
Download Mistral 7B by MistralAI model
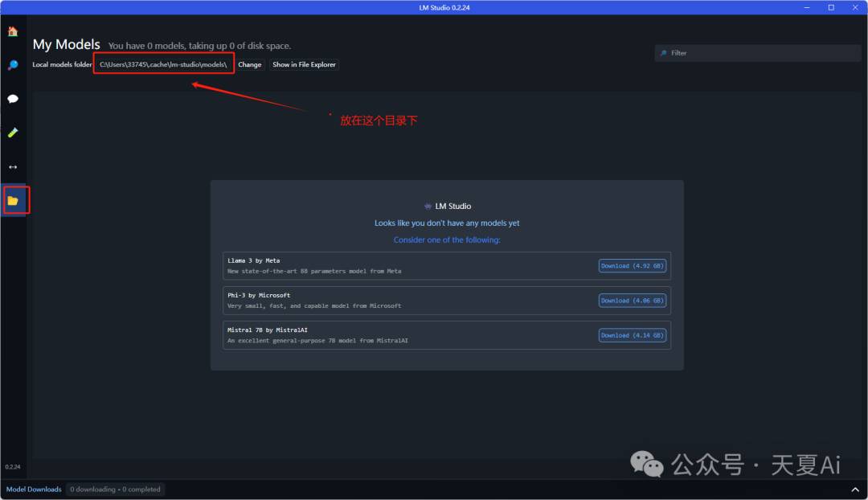[633, 335]
